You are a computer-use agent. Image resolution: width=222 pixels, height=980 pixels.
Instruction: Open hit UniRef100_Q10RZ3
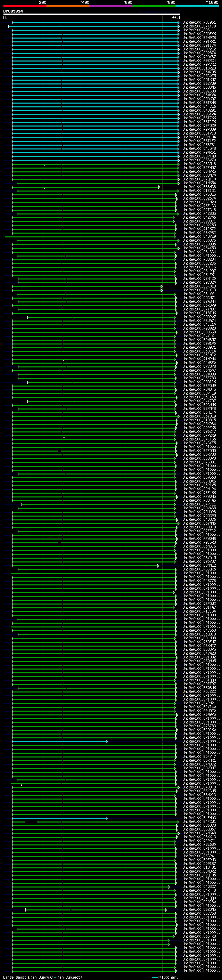199,68
